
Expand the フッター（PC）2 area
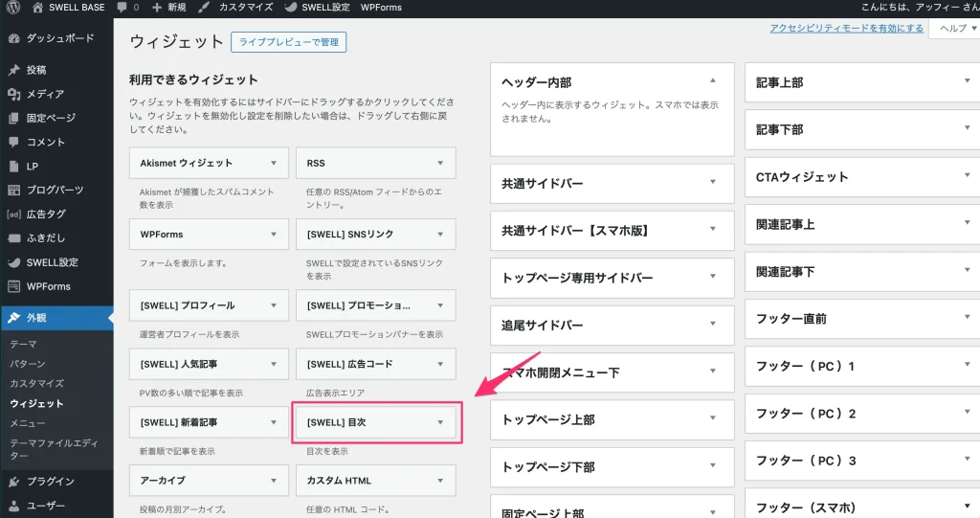(x=968, y=413)
